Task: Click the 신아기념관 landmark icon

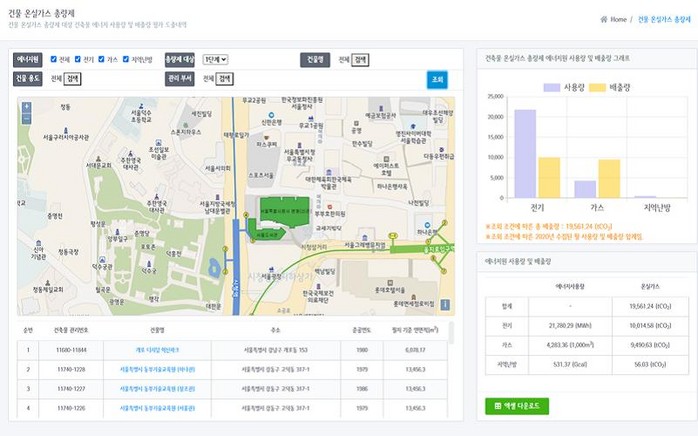Action: click(x=39, y=243)
